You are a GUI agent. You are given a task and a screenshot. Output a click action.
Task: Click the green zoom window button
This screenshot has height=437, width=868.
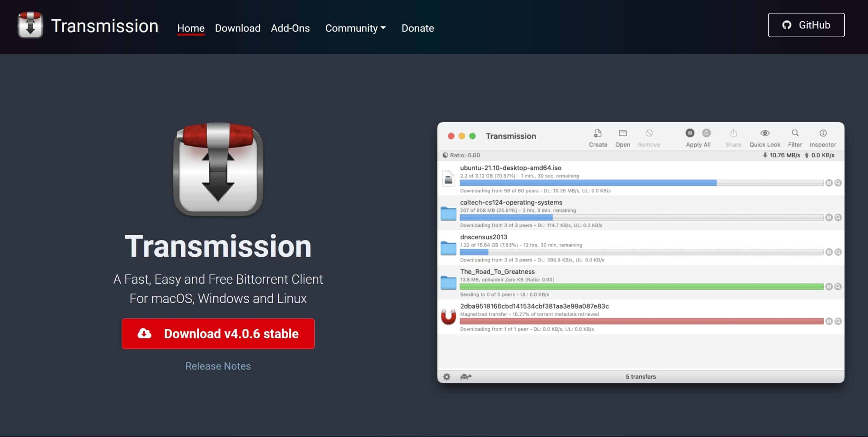pos(472,136)
